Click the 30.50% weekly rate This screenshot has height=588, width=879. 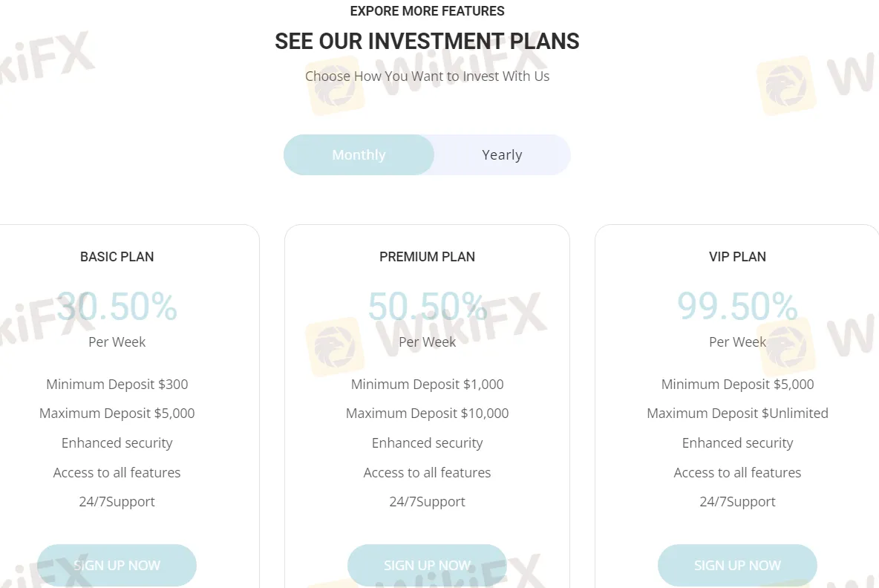coord(117,307)
